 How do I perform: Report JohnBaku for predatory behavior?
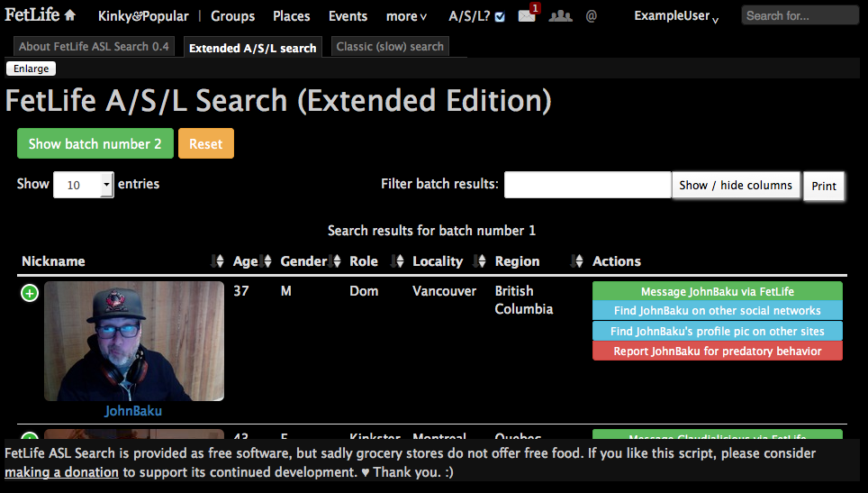coord(718,351)
